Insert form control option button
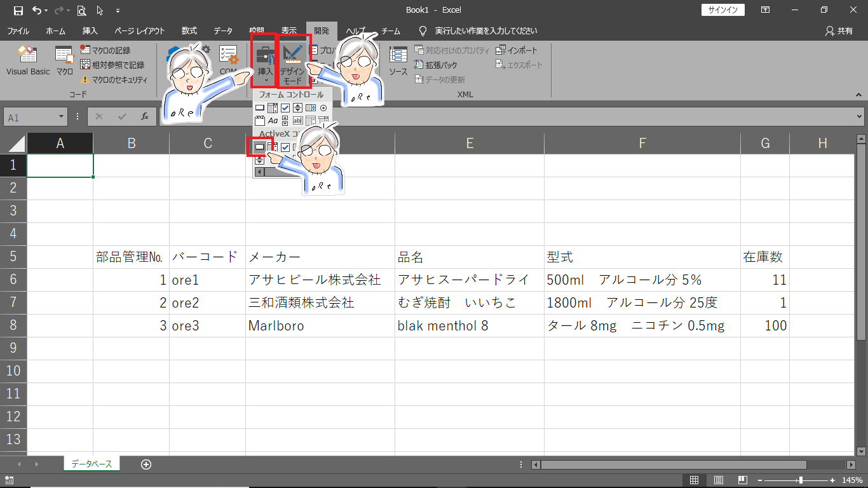The width and height of the screenshot is (868, 488). [x=323, y=108]
